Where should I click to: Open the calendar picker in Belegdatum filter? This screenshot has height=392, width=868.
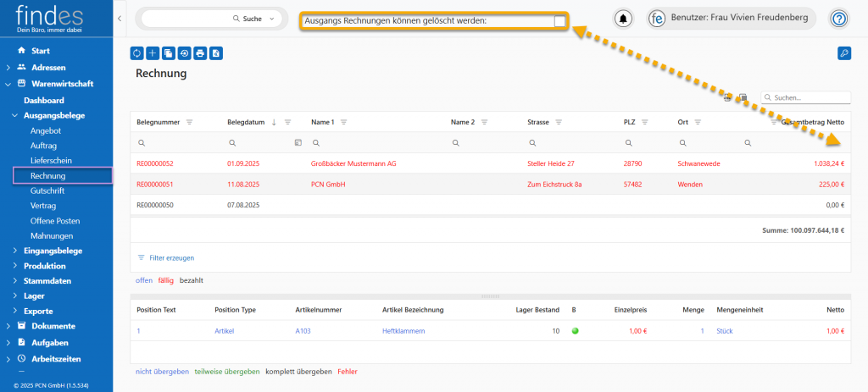tap(298, 143)
